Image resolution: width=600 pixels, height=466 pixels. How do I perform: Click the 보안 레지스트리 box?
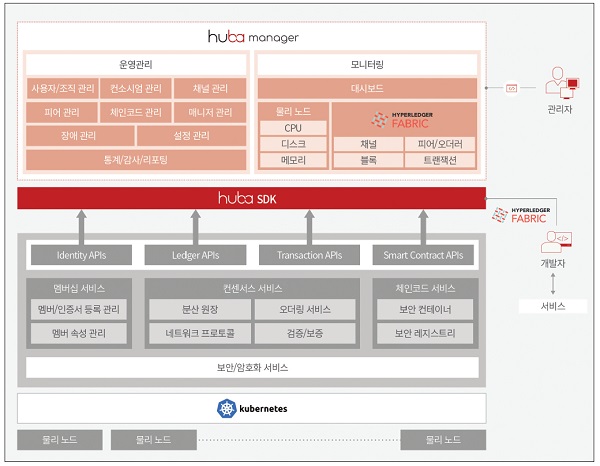click(x=425, y=333)
